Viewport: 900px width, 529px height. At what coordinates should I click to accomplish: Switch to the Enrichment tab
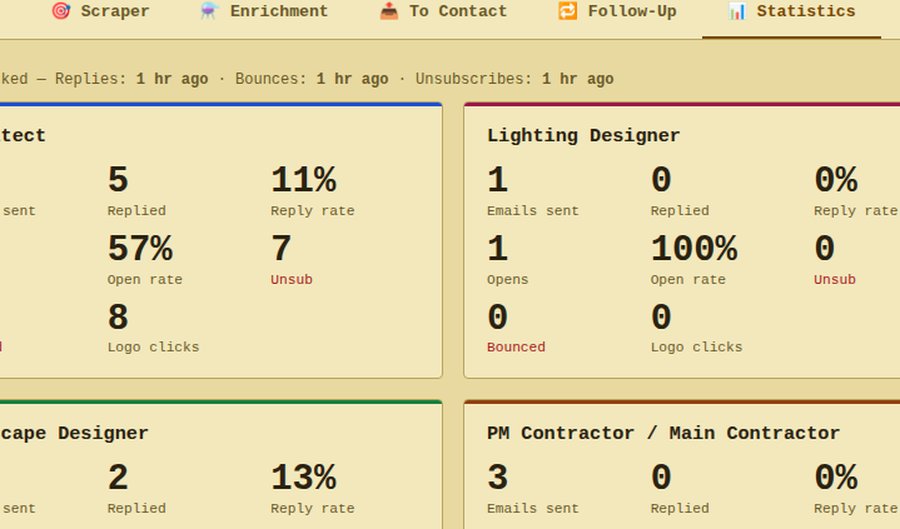click(x=264, y=11)
